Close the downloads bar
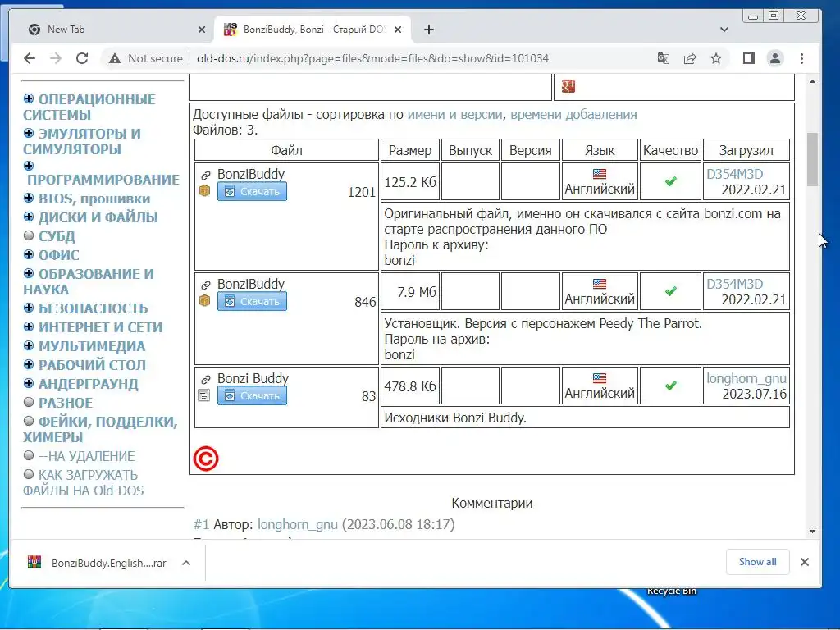 click(804, 562)
